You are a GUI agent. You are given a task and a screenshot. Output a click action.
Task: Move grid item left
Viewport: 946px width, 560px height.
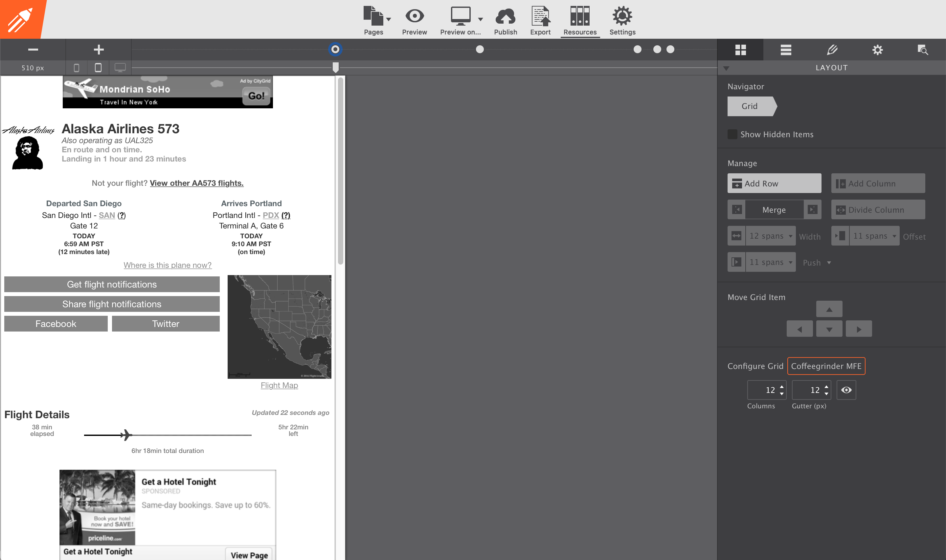800,329
